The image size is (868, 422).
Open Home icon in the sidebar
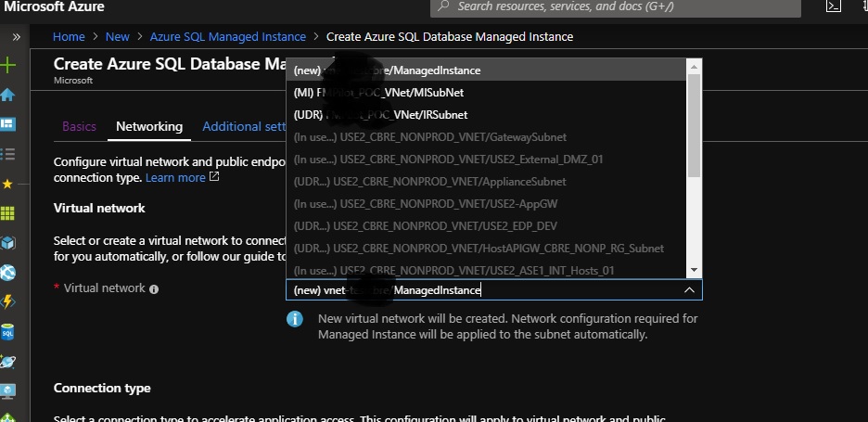(7, 95)
